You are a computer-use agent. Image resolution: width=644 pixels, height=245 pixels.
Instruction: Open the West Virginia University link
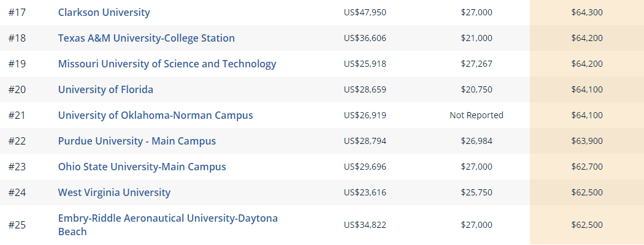[x=114, y=192]
